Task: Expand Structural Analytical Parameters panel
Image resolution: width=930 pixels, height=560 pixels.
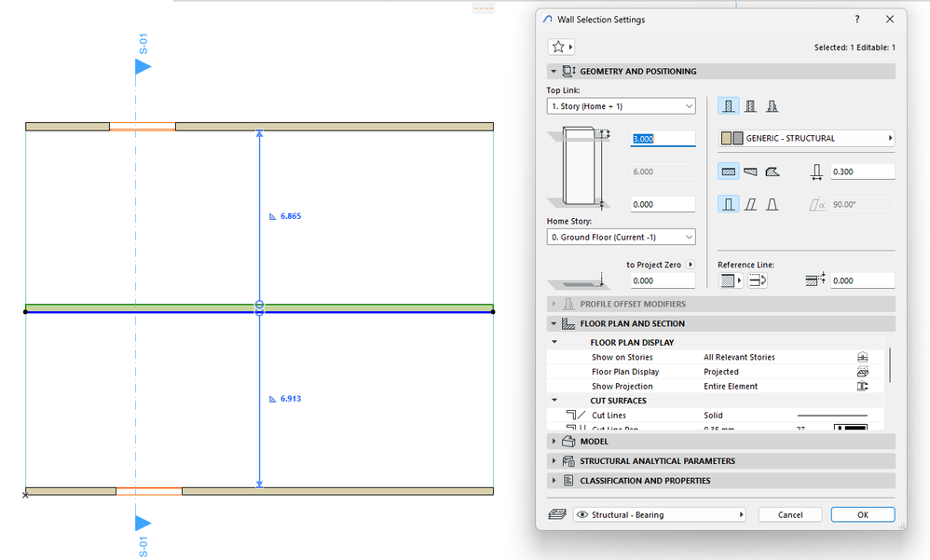Action: click(x=554, y=461)
